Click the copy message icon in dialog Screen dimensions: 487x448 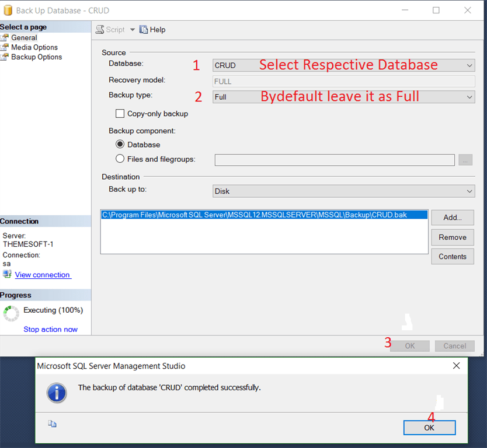pos(52,424)
